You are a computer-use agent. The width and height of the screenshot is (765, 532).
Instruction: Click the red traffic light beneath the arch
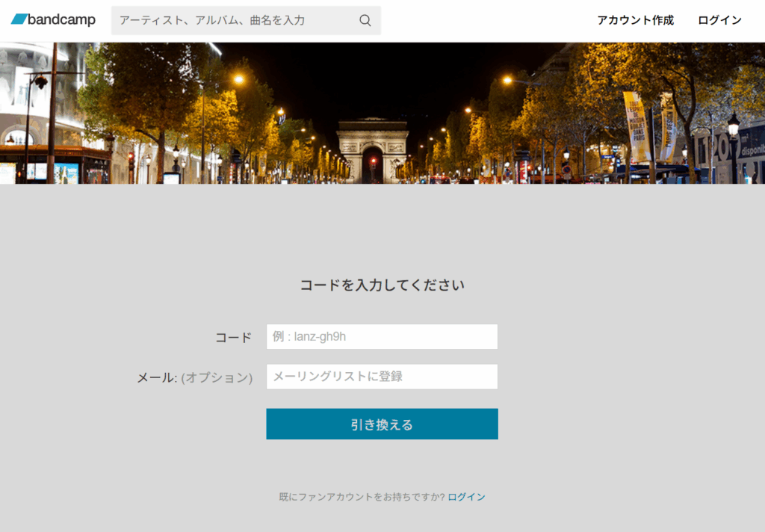click(x=374, y=161)
